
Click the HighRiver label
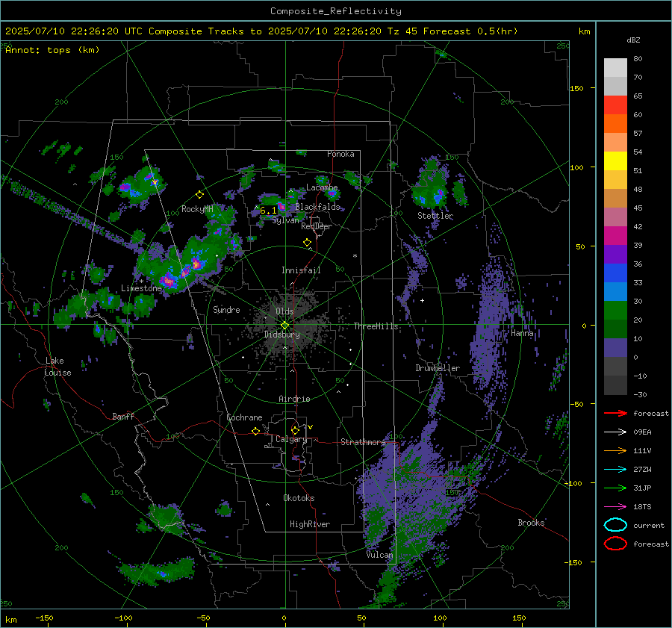click(x=309, y=524)
